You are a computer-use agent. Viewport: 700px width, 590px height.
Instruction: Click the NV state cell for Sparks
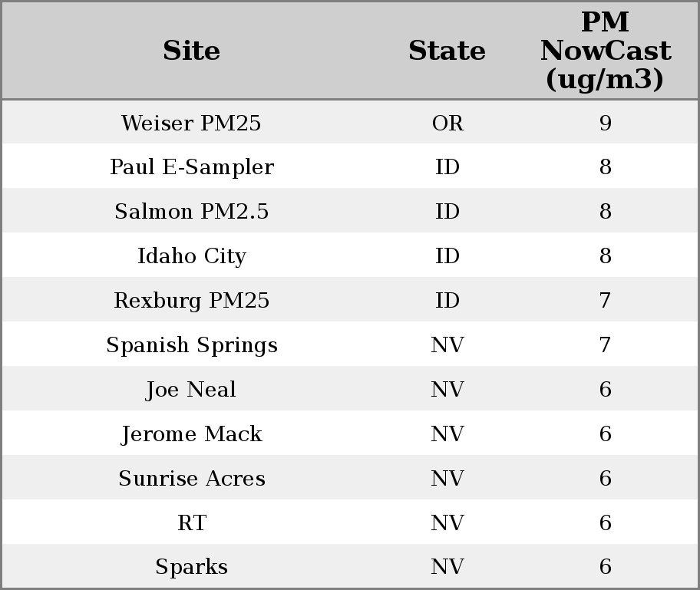click(x=447, y=567)
